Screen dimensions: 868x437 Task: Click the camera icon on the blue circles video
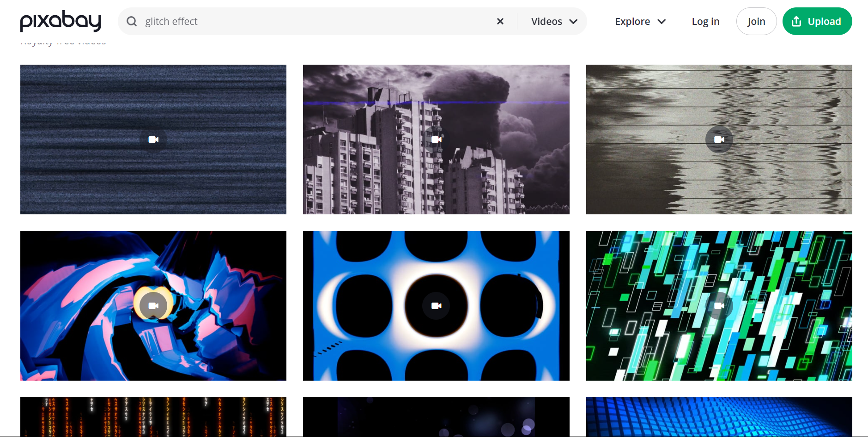point(436,305)
